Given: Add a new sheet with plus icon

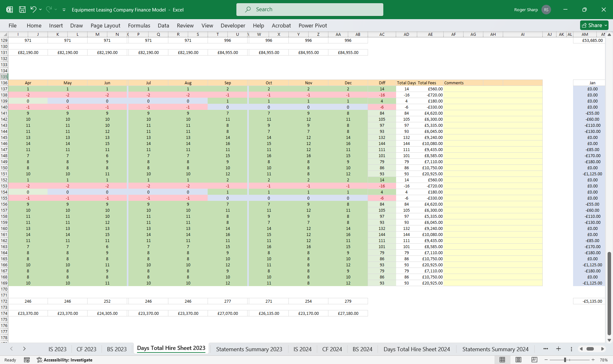Looking at the screenshot, I should pos(558,349).
